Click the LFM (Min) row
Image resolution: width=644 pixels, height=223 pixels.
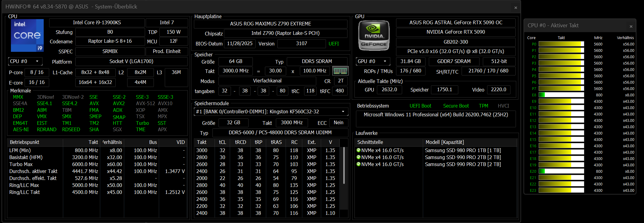coord(97,151)
